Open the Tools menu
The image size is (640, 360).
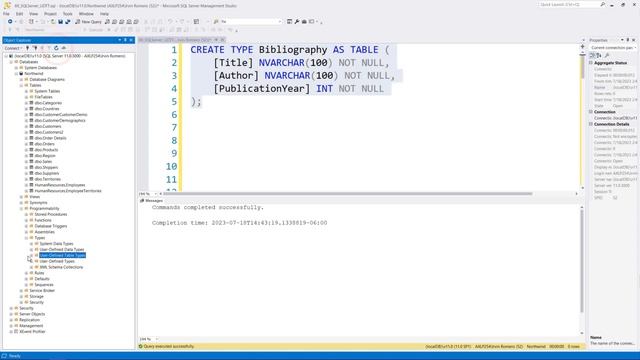[x=68, y=14]
